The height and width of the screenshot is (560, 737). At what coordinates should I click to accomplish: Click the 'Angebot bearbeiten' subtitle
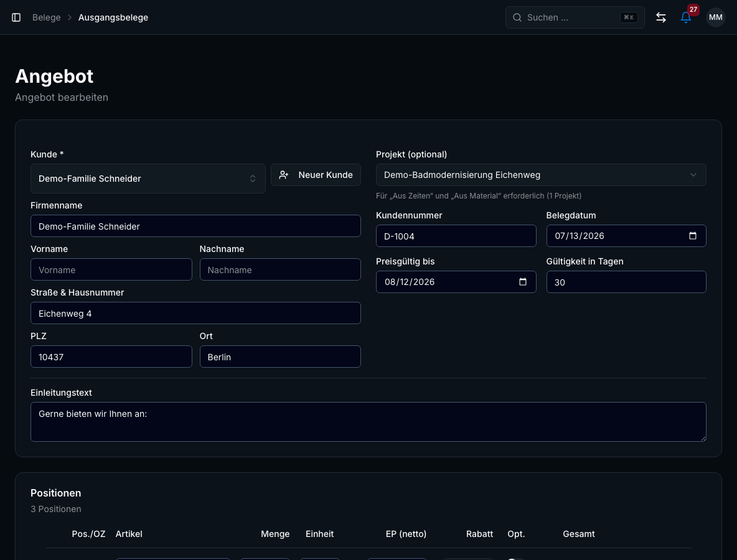coord(62,97)
